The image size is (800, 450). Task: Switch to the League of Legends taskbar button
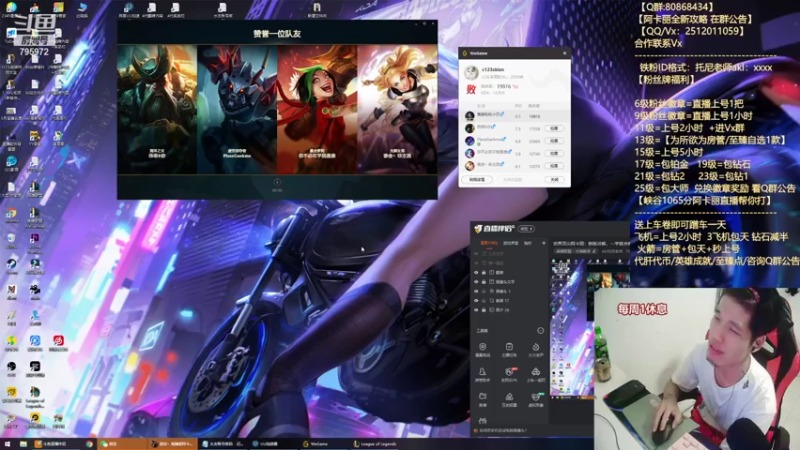377,444
